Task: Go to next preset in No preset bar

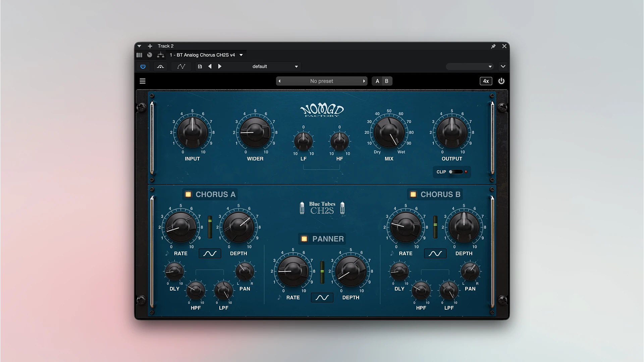Action: coord(364,81)
